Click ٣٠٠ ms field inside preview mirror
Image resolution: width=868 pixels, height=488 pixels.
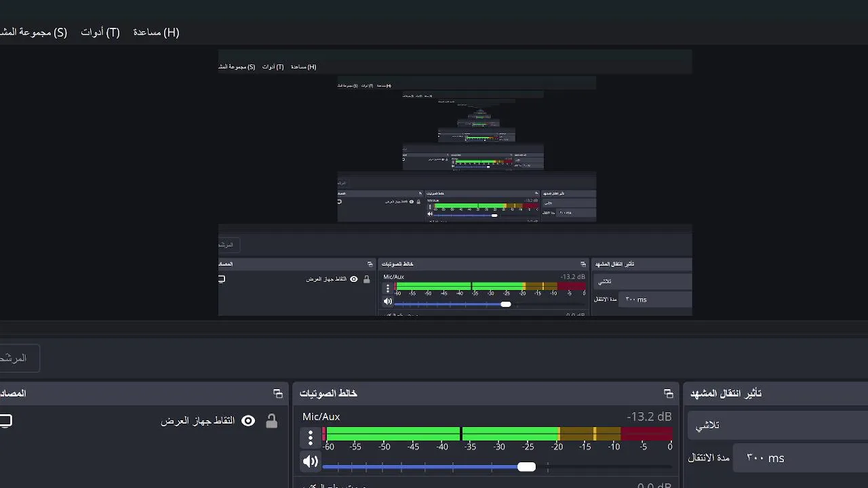pos(656,299)
